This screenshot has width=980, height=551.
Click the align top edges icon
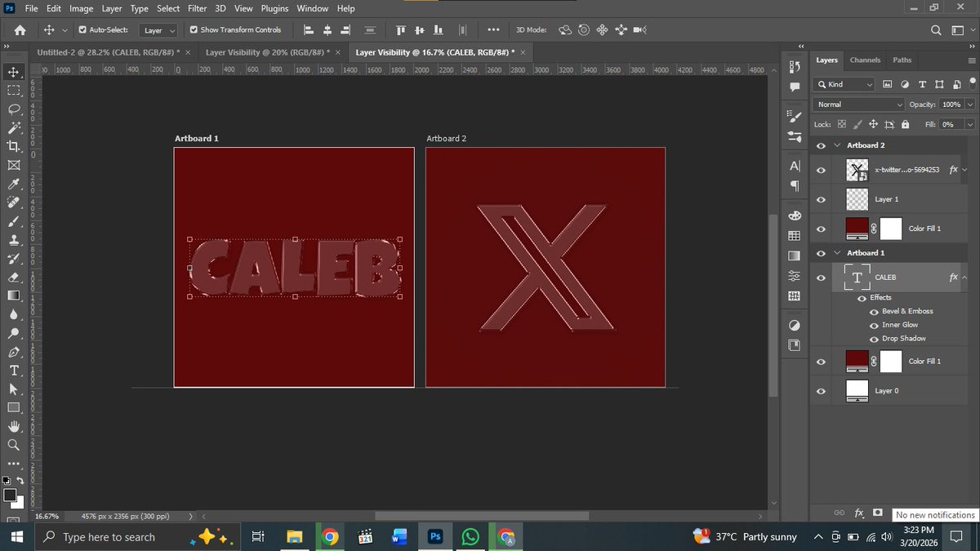401,30
